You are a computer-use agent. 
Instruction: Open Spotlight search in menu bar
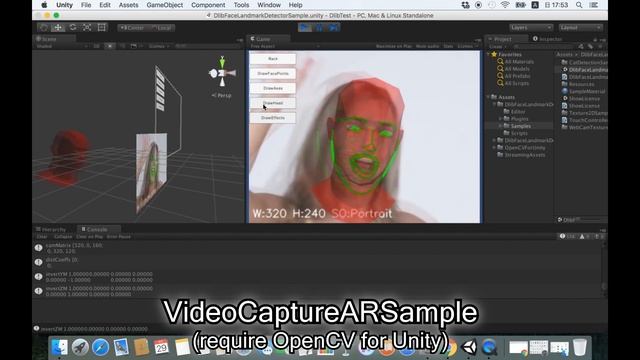(x=579, y=5)
